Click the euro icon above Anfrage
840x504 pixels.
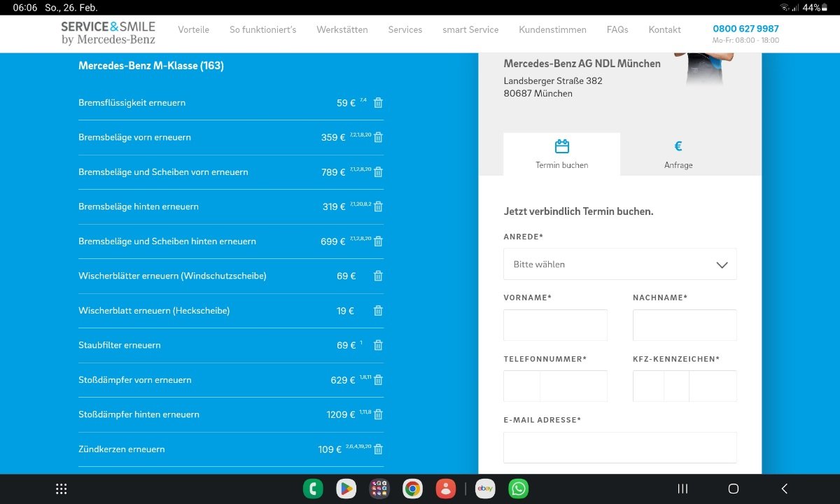tap(678, 146)
